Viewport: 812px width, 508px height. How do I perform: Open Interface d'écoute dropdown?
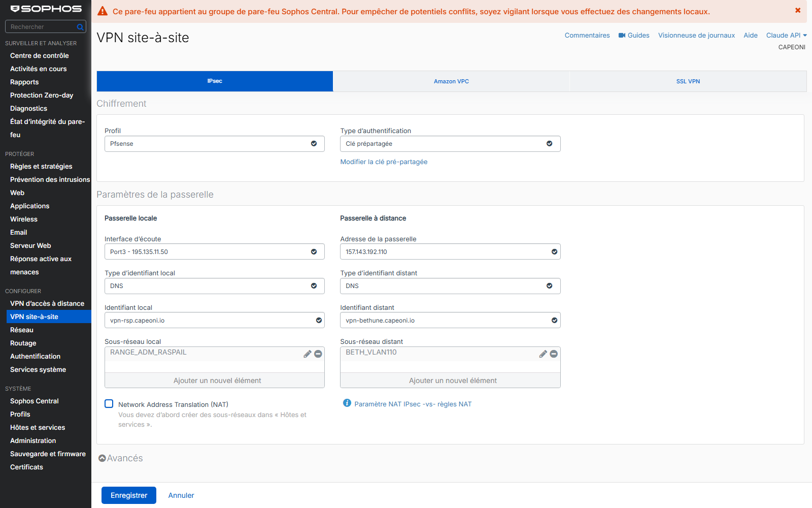click(214, 252)
